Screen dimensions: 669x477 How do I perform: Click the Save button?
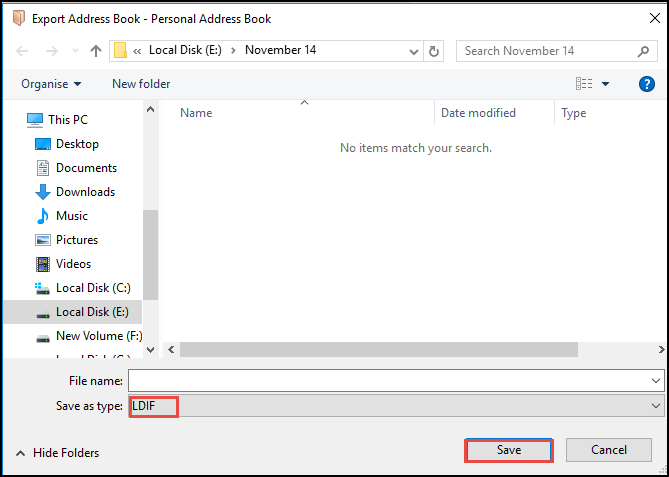coord(509,450)
